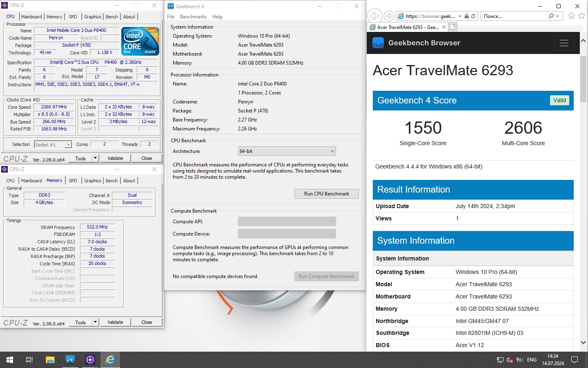Viewport: 588px width, 368px height.
Task: Switch to Geekbench via its taskbar icon
Action: coord(70,360)
